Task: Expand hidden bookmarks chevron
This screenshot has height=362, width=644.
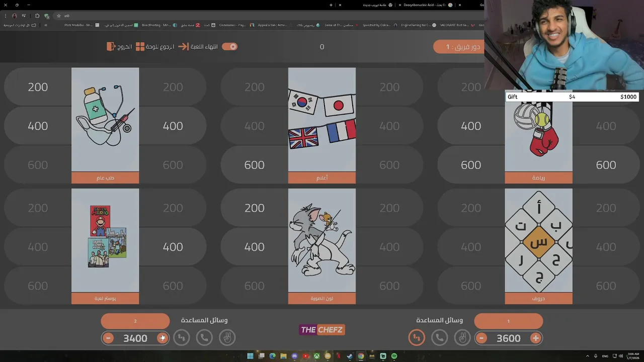Action: coord(46,25)
